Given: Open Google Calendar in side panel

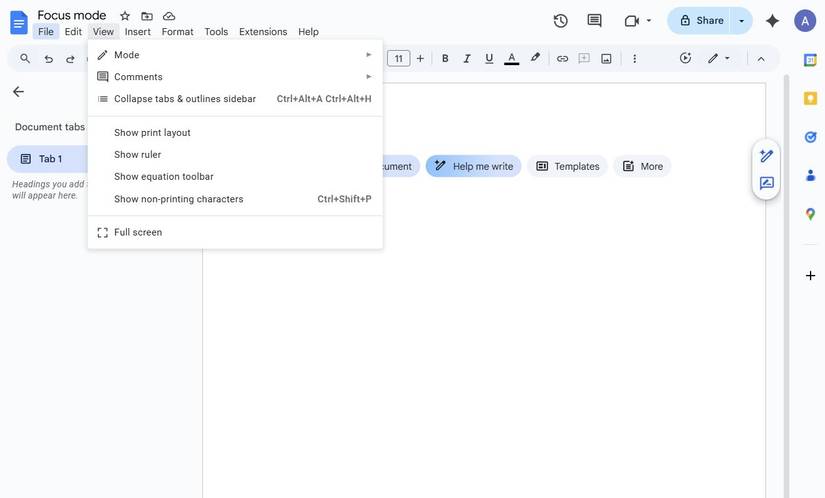Looking at the screenshot, I should (x=810, y=60).
